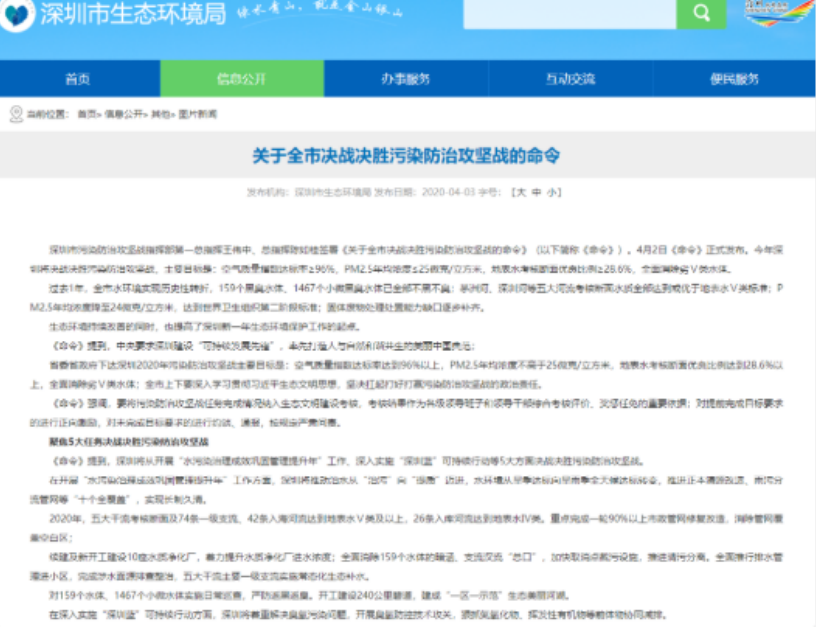Click the dove logo of 深圳市生态环境局
The image size is (816, 633).
tap(17, 15)
